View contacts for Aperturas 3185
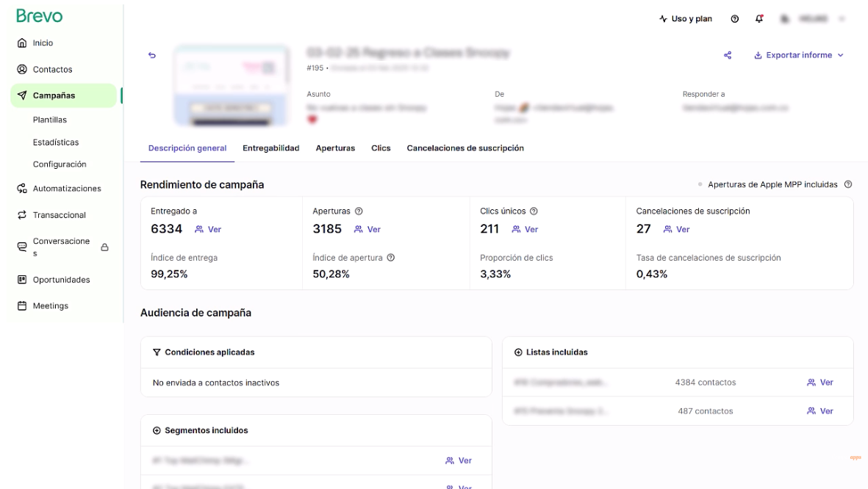The image size is (868, 489). pyautogui.click(x=367, y=230)
